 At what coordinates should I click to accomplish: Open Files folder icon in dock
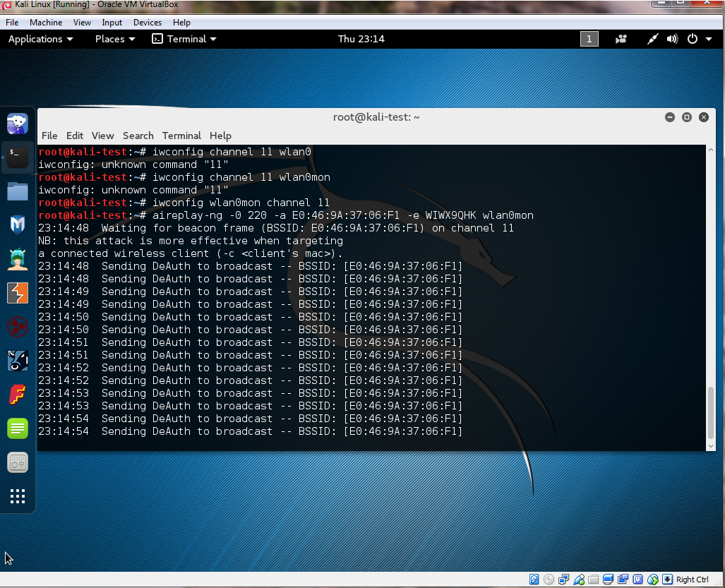(x=18, y=191)
